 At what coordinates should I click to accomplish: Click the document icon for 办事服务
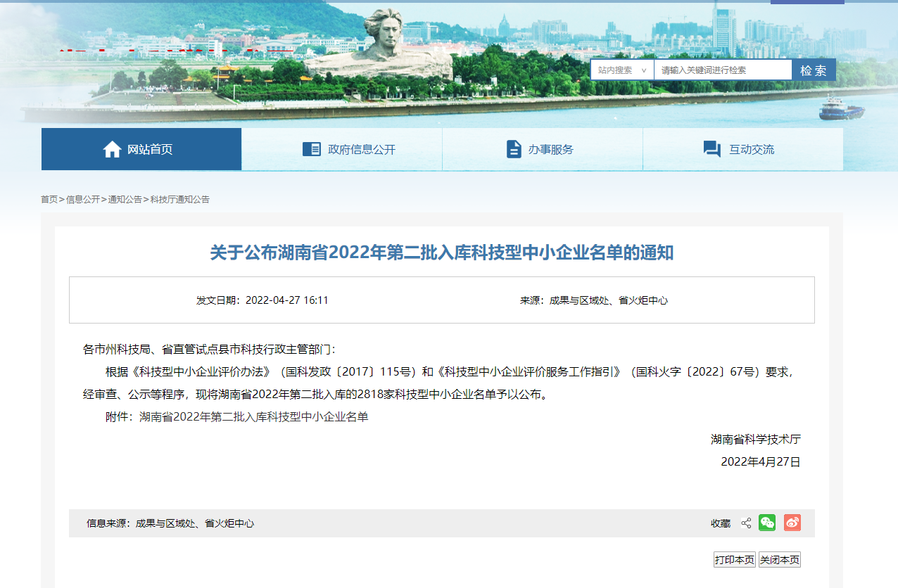[514, 149]
